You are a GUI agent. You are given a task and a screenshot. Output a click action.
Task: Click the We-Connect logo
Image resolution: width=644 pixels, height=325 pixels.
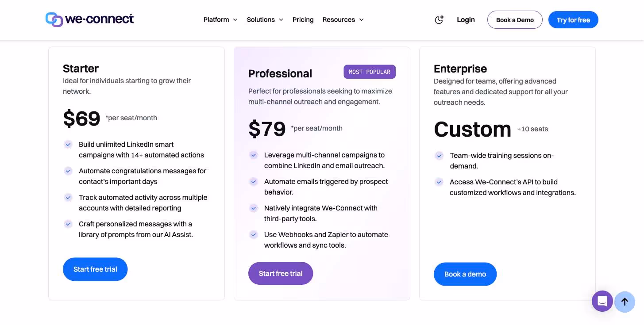point(89,19)
